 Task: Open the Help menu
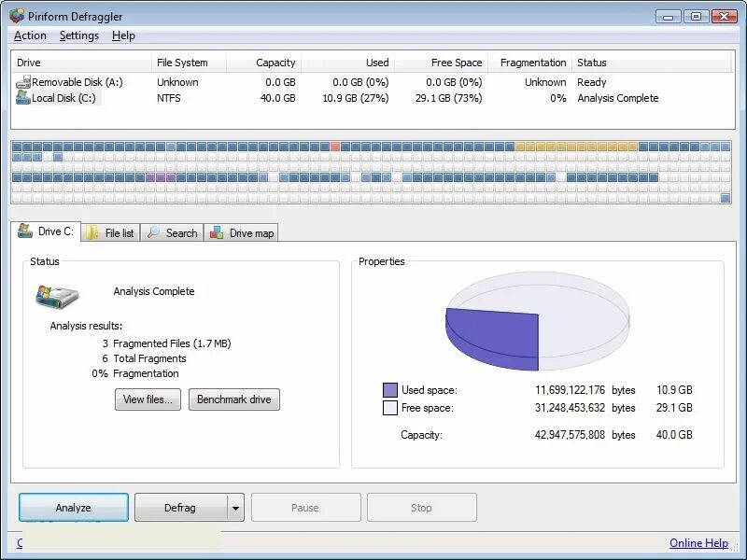pos(123,35)
